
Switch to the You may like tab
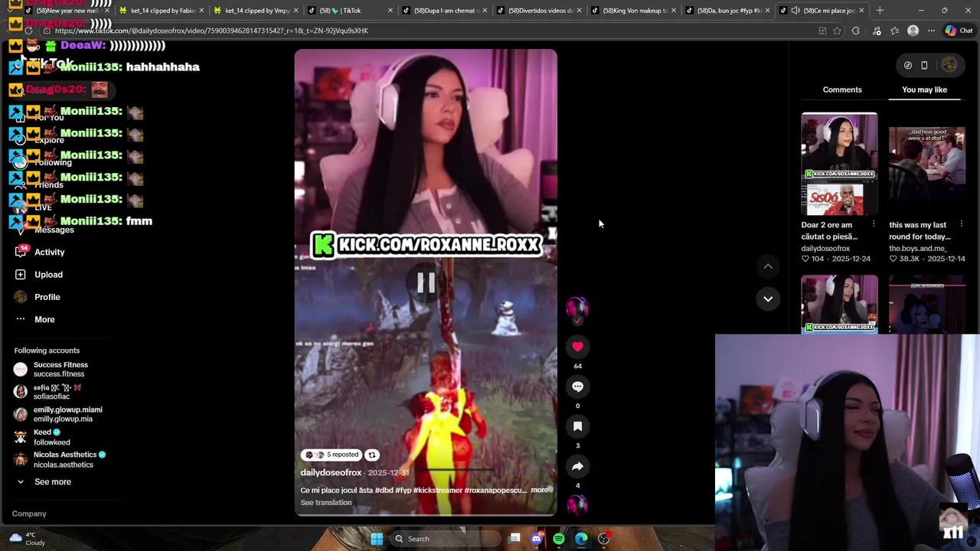click(924, 90)
